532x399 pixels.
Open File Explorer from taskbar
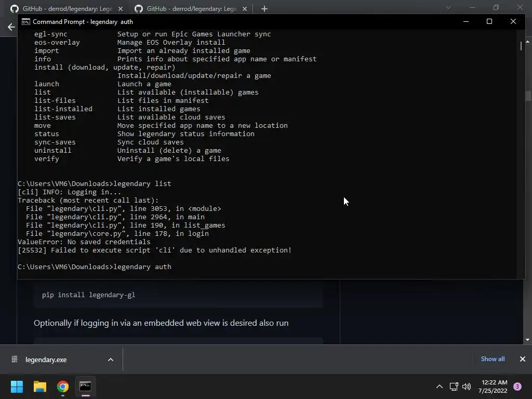(x=39, y=387)
